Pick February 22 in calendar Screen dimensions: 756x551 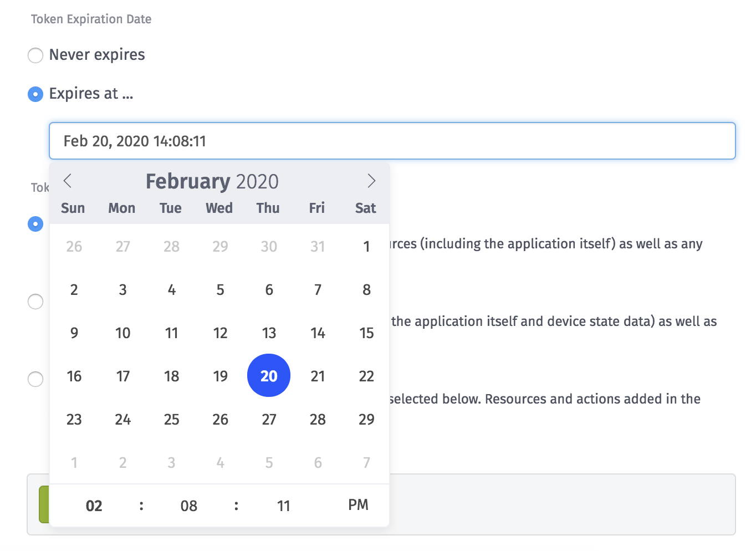(x=366, y=376)
